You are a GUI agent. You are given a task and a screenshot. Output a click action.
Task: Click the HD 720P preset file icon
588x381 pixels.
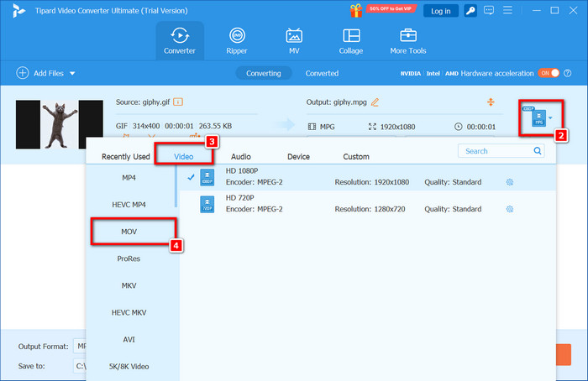pyautogui.click(x=207, y=204)
